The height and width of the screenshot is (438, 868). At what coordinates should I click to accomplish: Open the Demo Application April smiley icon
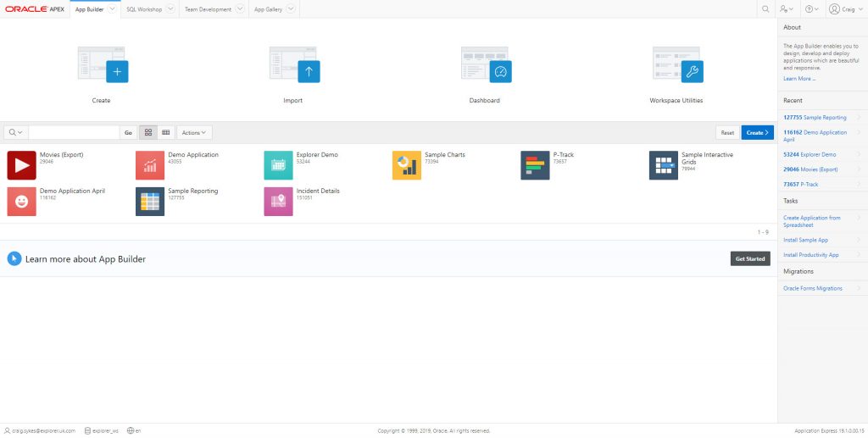pos(21,202)
